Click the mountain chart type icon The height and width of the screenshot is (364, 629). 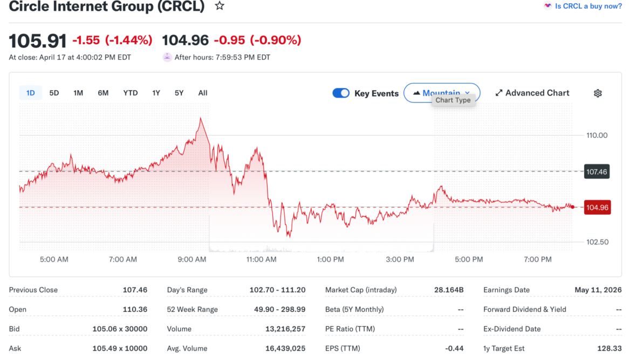(x=416, y=93)
